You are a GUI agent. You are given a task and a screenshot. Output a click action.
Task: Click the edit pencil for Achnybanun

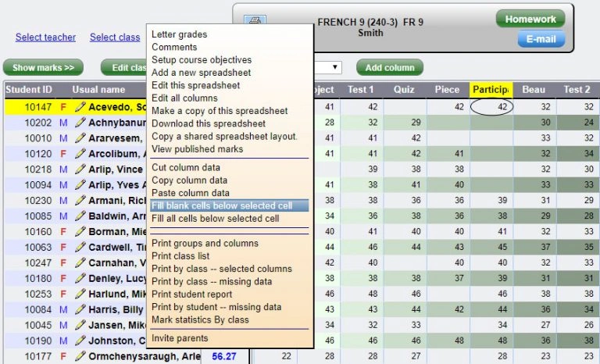click(x=80, y=123)
